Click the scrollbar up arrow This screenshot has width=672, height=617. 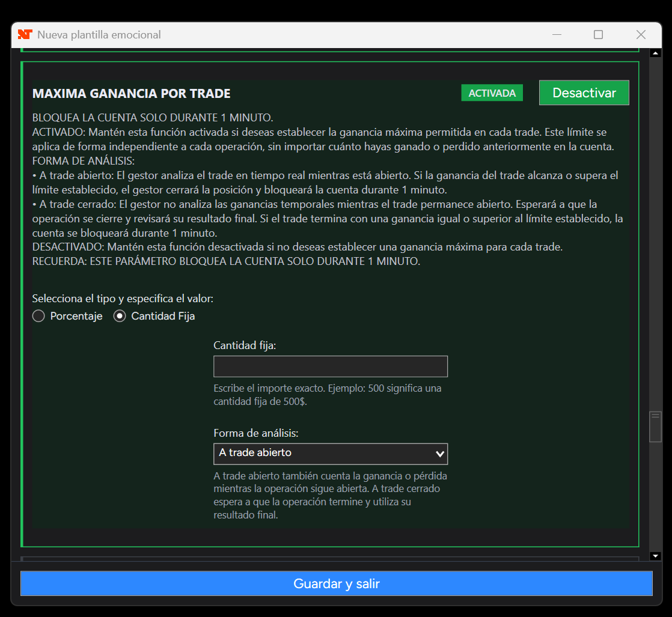pyautogui.click(x=655, y=53)
